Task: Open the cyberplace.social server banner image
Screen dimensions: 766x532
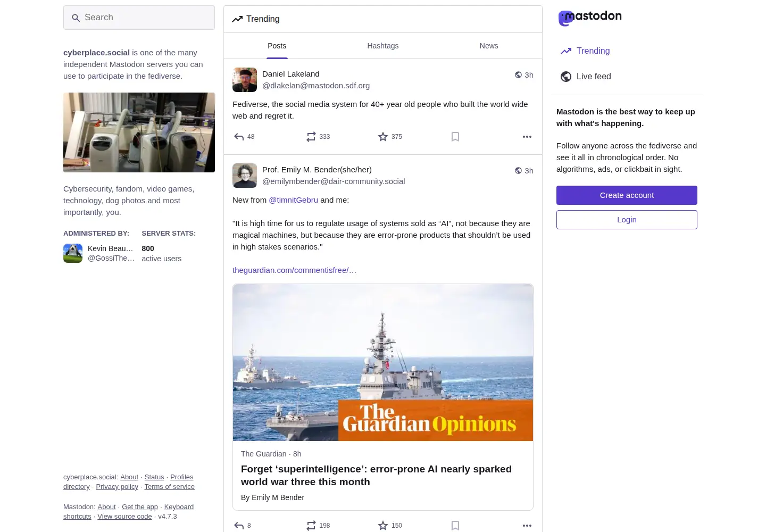Action: click(x=139, y=132)
